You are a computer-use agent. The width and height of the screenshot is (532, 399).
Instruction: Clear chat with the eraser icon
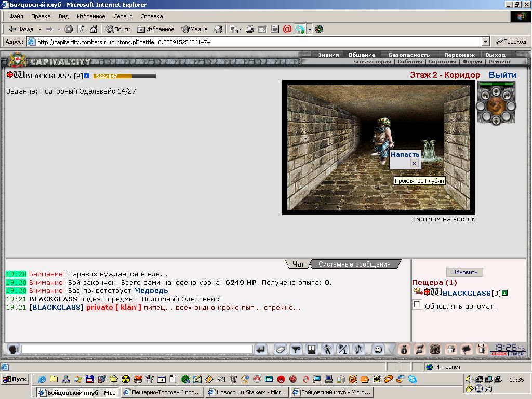click(x=280, y=349)
